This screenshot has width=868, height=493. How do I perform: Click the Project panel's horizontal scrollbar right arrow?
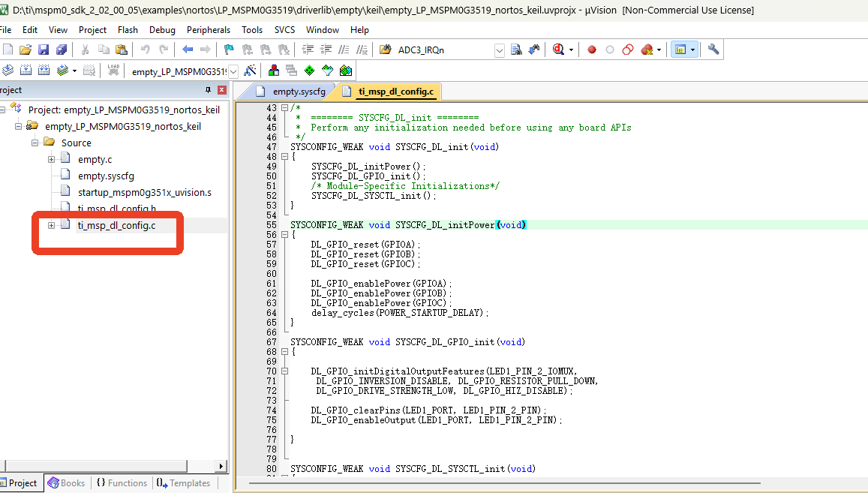pos(221,467)
